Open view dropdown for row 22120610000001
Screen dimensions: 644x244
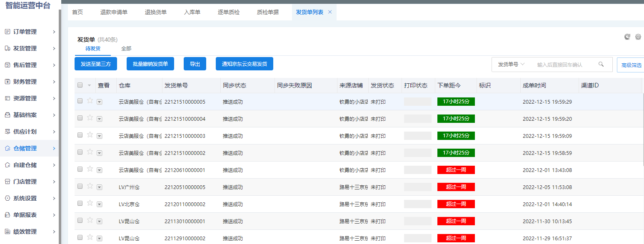coord(99,170)
